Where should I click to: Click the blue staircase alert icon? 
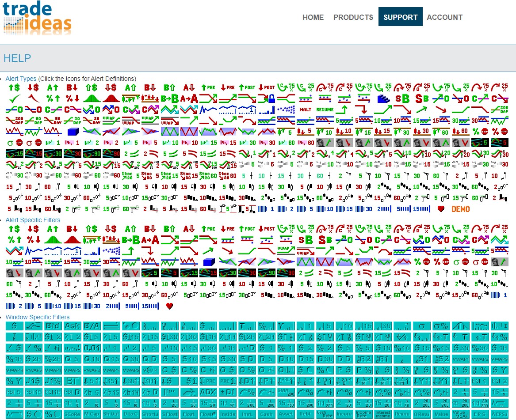click(x=383, y=98)
